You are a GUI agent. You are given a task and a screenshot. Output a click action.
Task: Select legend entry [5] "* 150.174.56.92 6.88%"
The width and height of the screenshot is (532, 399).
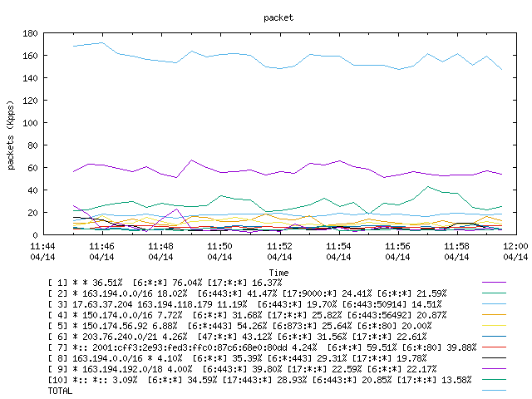pos(240,326)
